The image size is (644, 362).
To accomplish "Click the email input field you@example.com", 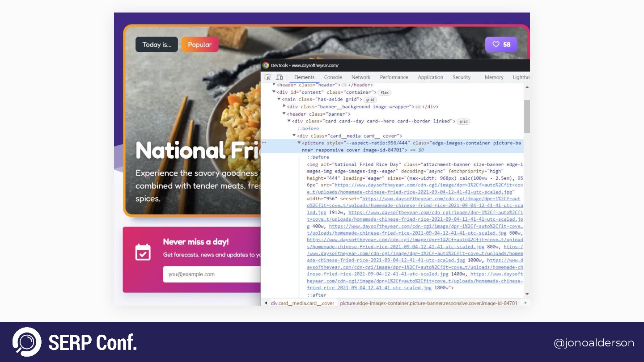I will [212, 274].
